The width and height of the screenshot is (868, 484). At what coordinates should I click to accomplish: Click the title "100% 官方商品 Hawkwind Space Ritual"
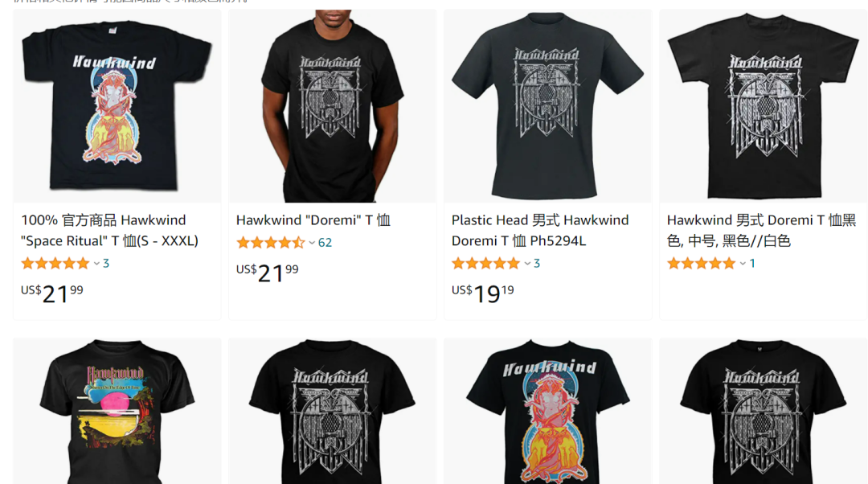[109, 231]
